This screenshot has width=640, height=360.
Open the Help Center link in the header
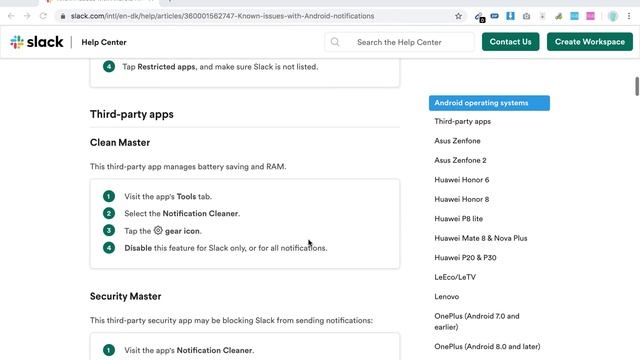click(x=104, y=42)
